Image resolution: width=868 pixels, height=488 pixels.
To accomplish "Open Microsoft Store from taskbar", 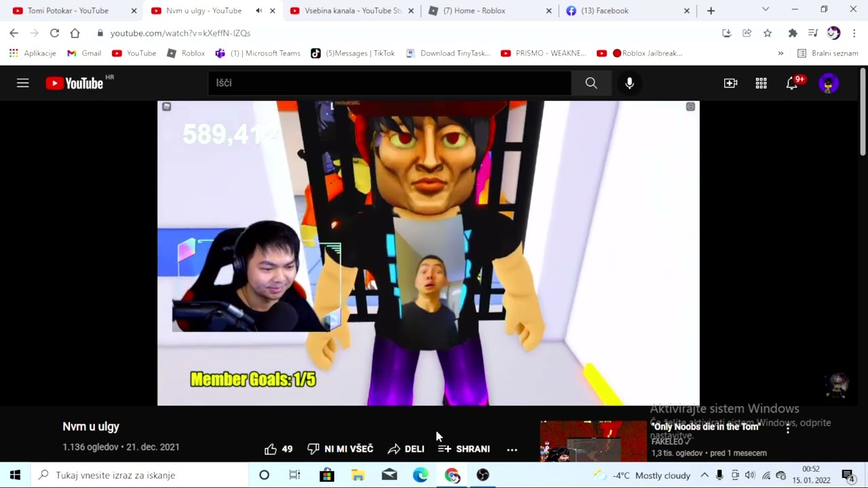I will (327, 475).
